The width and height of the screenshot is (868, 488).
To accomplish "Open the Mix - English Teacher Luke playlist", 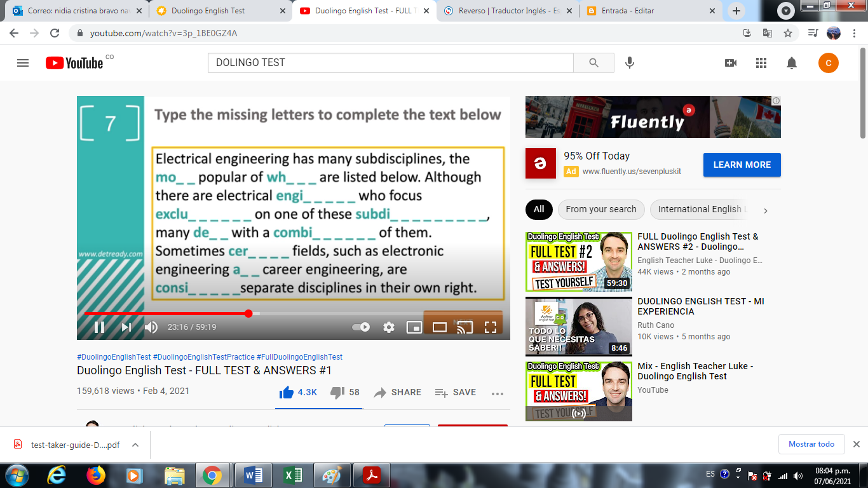I will [695, 371].
